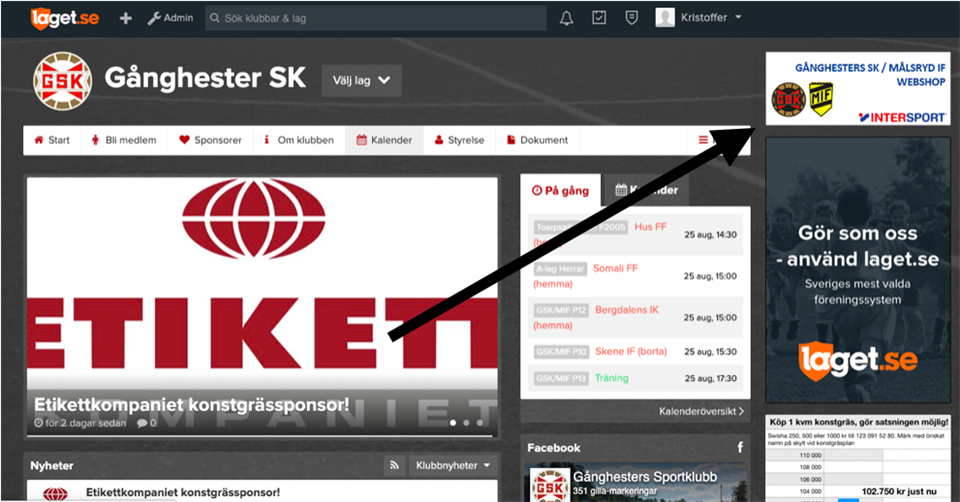The width and height of the screenshot is (960, 502).
Task: Click the laget.se logo in top bar
Action: 64,18
